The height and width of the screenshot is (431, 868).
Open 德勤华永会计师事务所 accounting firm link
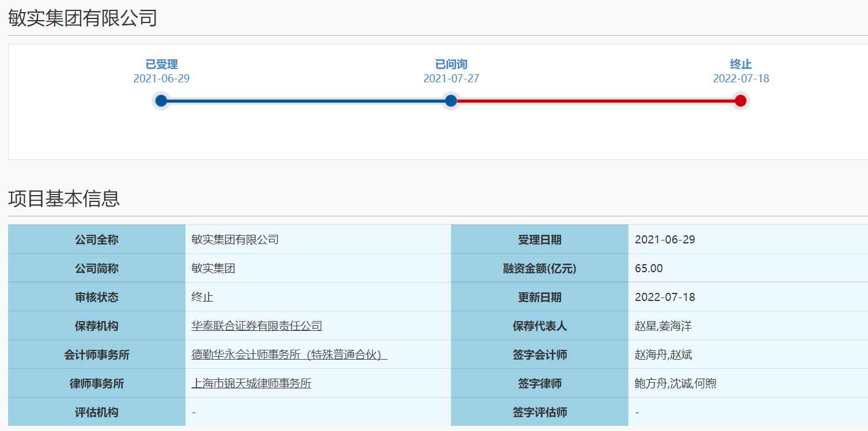(289, 355)
